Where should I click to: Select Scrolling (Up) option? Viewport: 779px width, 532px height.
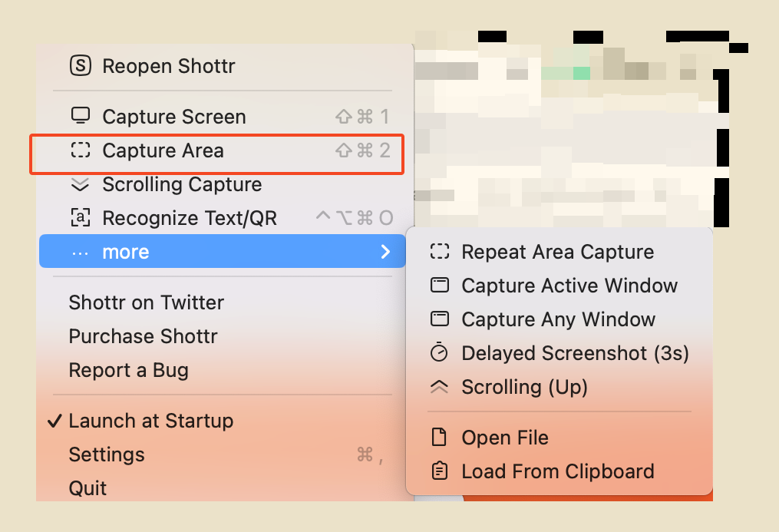559,387
